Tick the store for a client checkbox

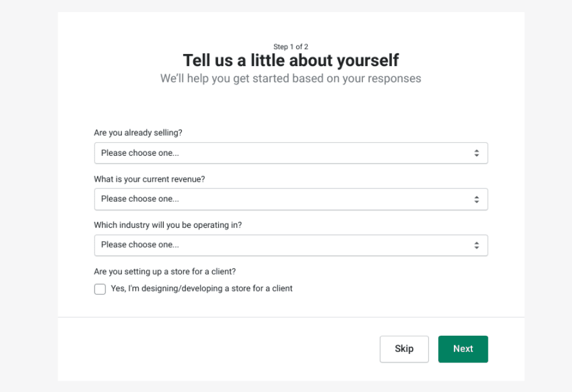(x=100, y=289)
